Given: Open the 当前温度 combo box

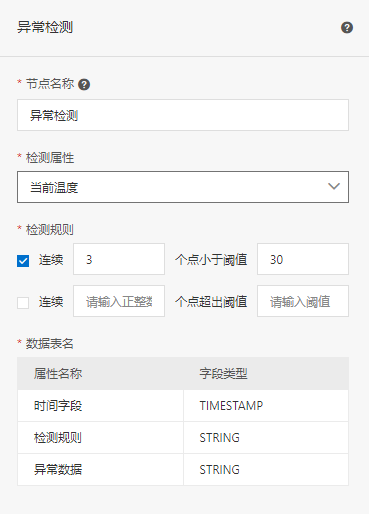Looking at the screenshot, I should 183,187.
